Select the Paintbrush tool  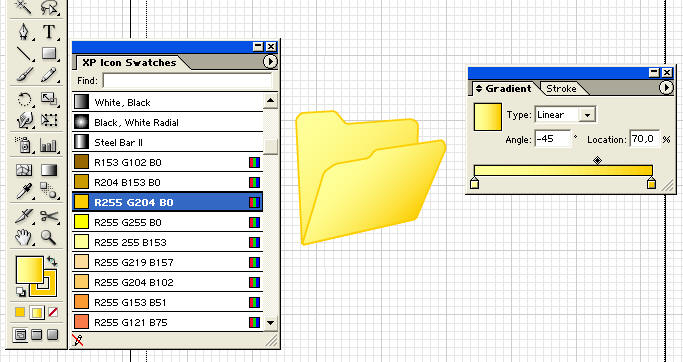[x=24, y=74]
